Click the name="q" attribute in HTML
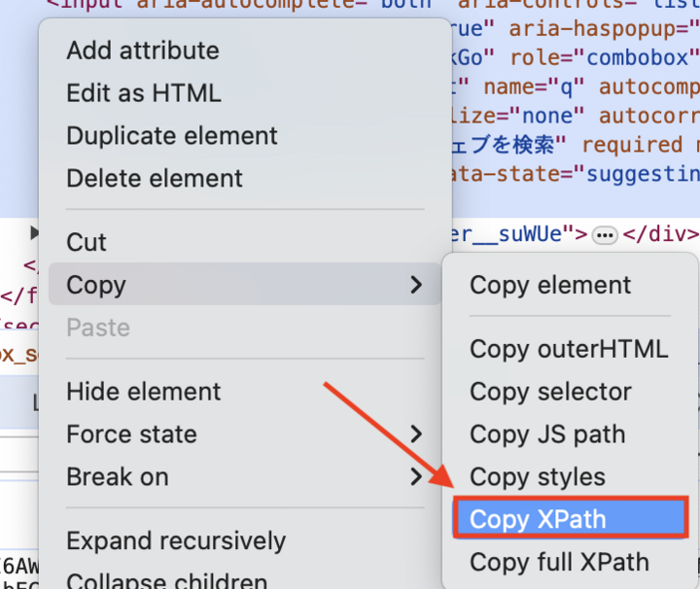Screen dimensions: 700x589 point(535,87)
